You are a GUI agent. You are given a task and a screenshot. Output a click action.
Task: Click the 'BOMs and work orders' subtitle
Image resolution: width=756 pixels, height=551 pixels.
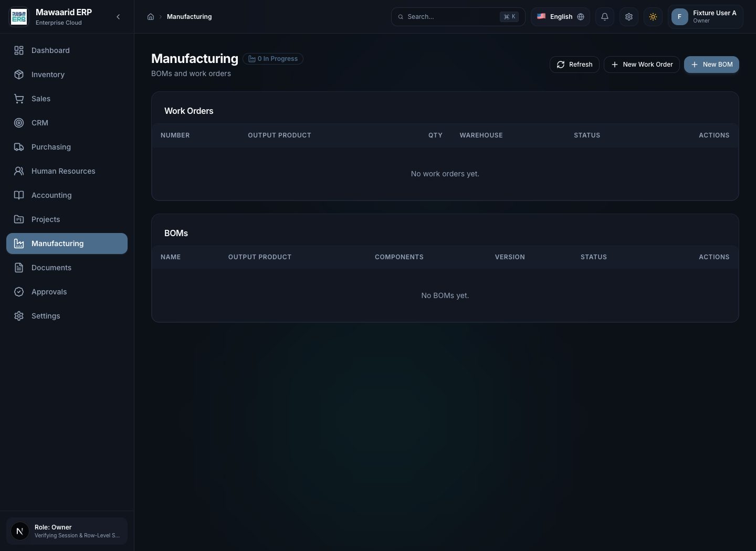[191, 73]
